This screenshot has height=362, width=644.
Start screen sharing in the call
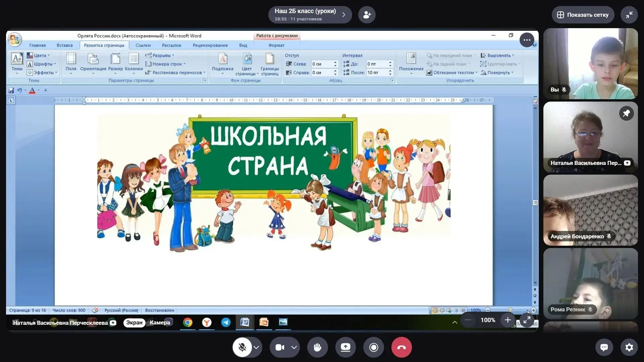(345, 347)
